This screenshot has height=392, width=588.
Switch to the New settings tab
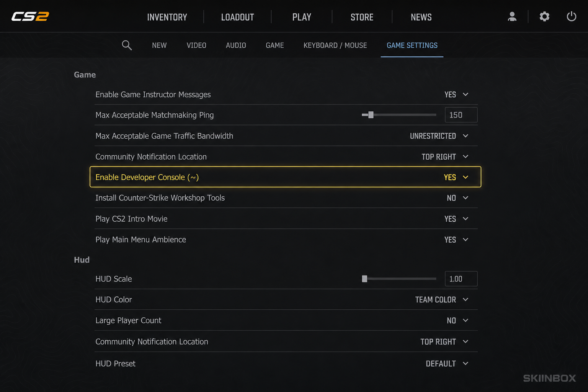pos(159,45)
